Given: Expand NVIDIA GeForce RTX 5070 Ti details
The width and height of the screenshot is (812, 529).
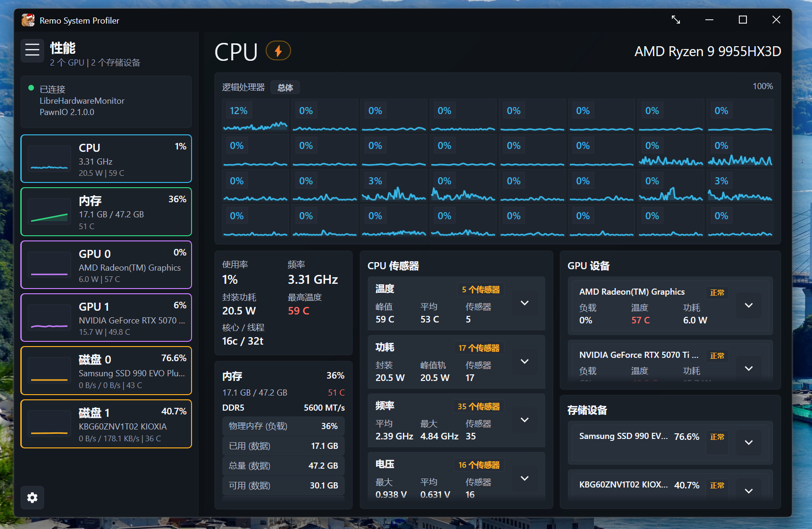Looking at the screenshot, I should pos(749,368).
